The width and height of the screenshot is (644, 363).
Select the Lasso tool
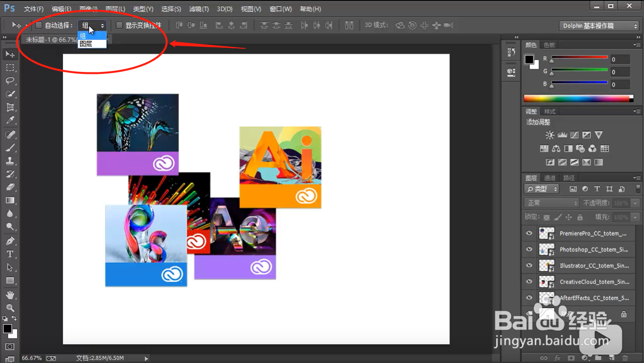pos(10,81)
